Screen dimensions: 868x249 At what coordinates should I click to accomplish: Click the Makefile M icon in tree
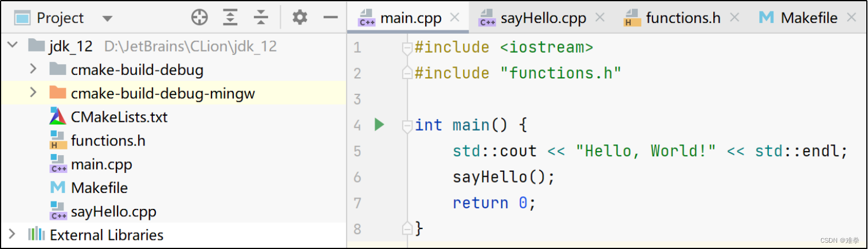(x=57, y=187)
